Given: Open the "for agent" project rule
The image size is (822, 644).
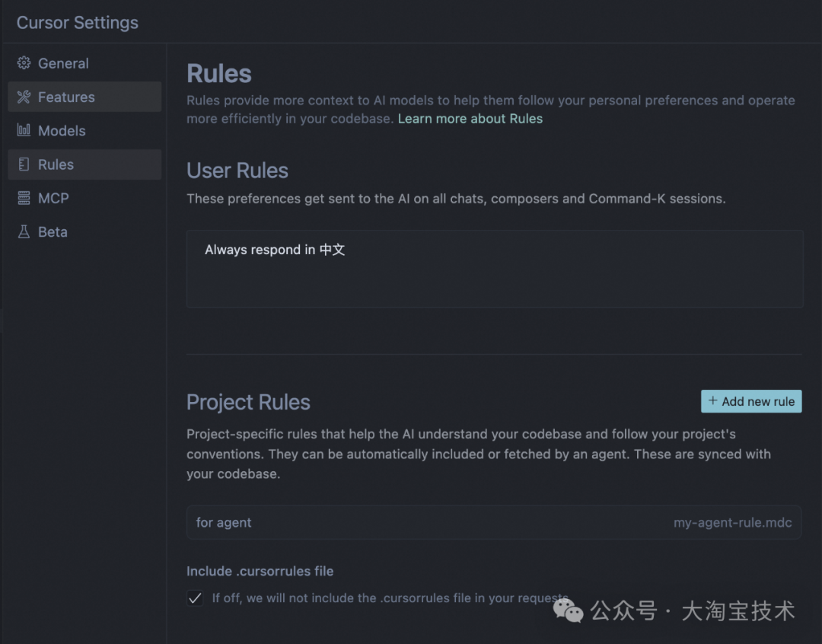Looking at the screenshot, I should [x=224, y=522].
